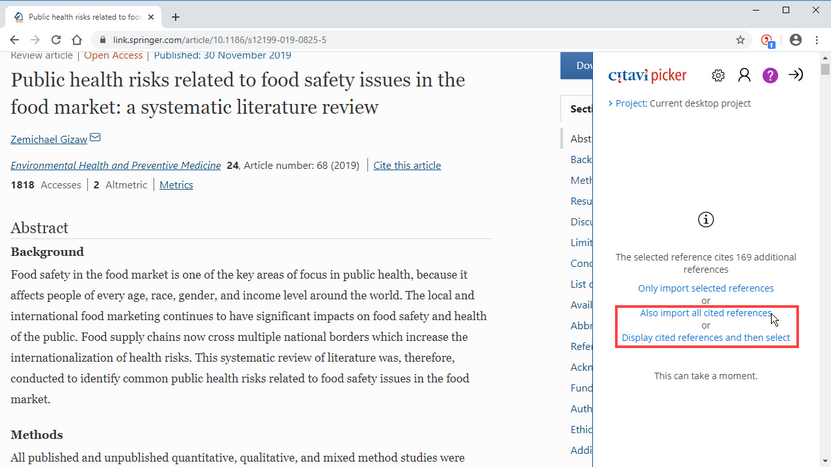Open Chrome three-dot menu
This screenshot has width=831, height=467.
(817, 40)
